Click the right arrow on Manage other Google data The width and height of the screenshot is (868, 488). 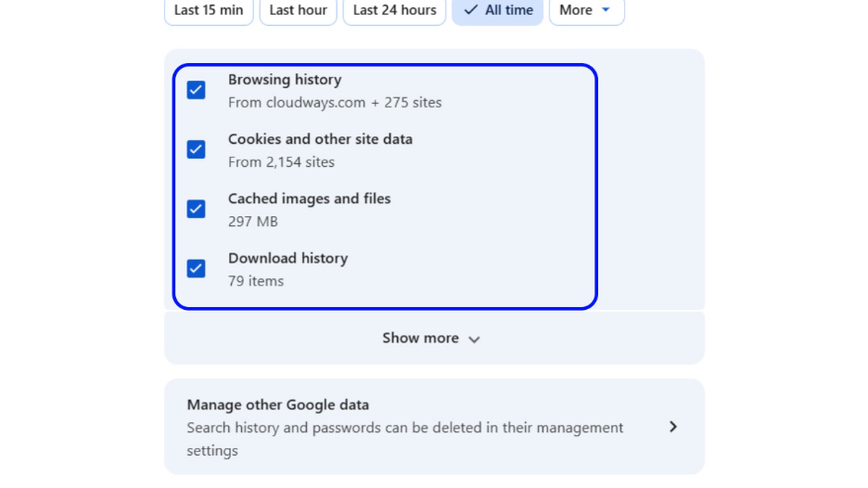pyautogui.click(x=673, y=427)
